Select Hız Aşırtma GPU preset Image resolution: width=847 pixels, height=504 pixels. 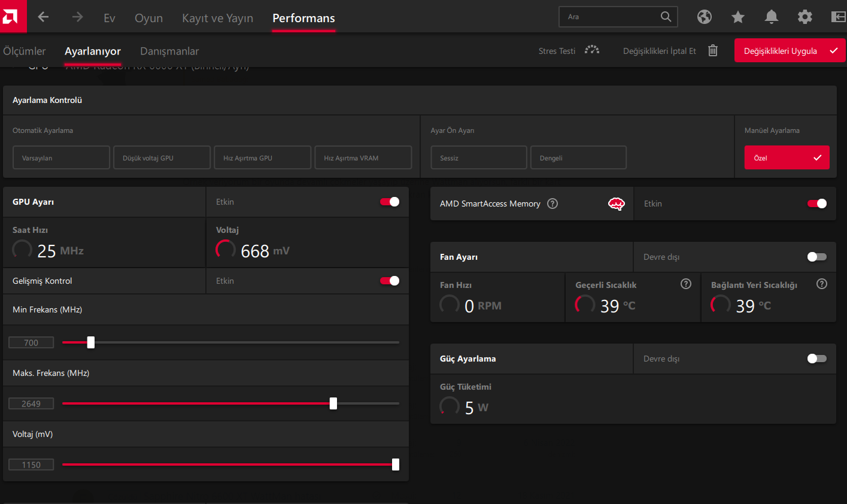click(262, 157)
